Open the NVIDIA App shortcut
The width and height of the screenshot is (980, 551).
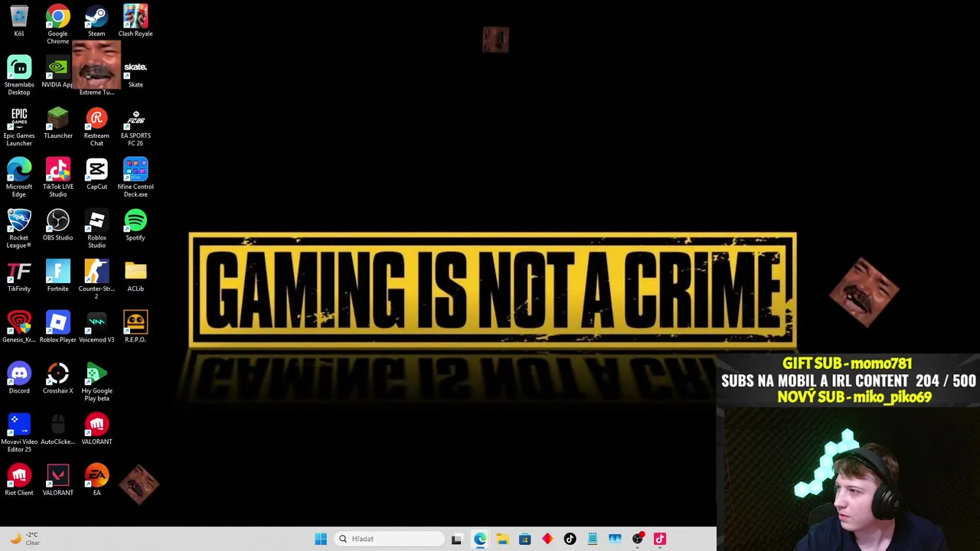pos(57,73)
